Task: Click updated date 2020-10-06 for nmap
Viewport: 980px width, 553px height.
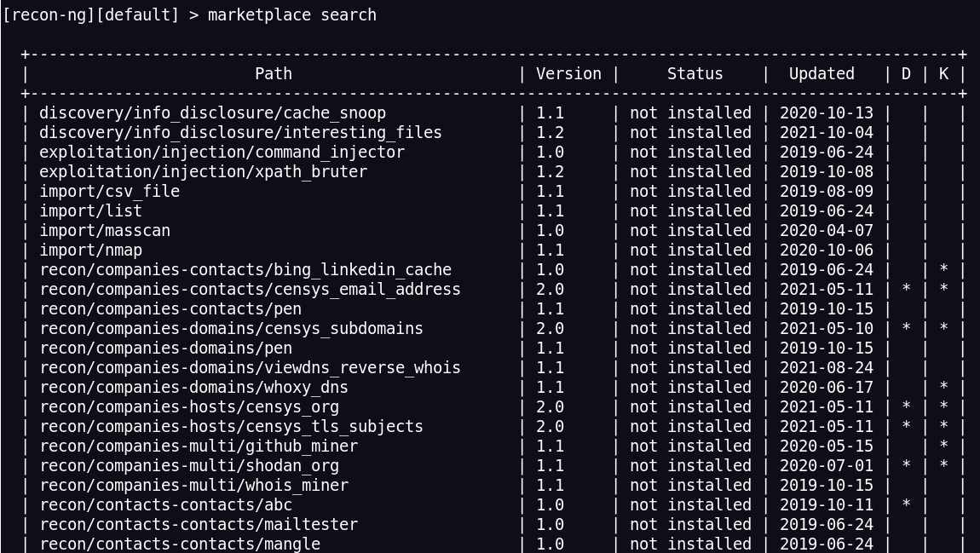Action: [x=827, y=250]
